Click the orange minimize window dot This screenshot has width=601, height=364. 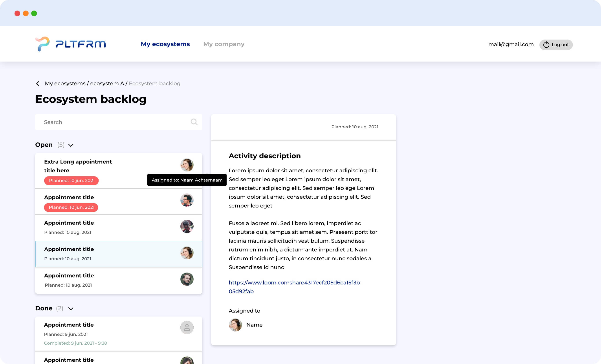[26, 13]
